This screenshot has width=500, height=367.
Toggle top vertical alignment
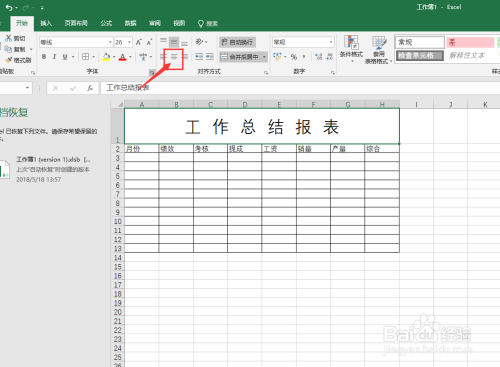coord(163,42)
